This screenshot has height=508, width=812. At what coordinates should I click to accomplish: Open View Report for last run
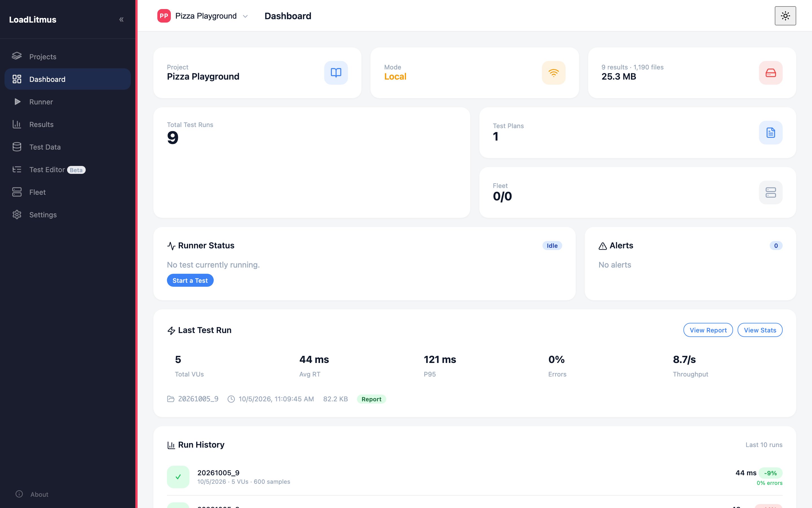[708, 330]
